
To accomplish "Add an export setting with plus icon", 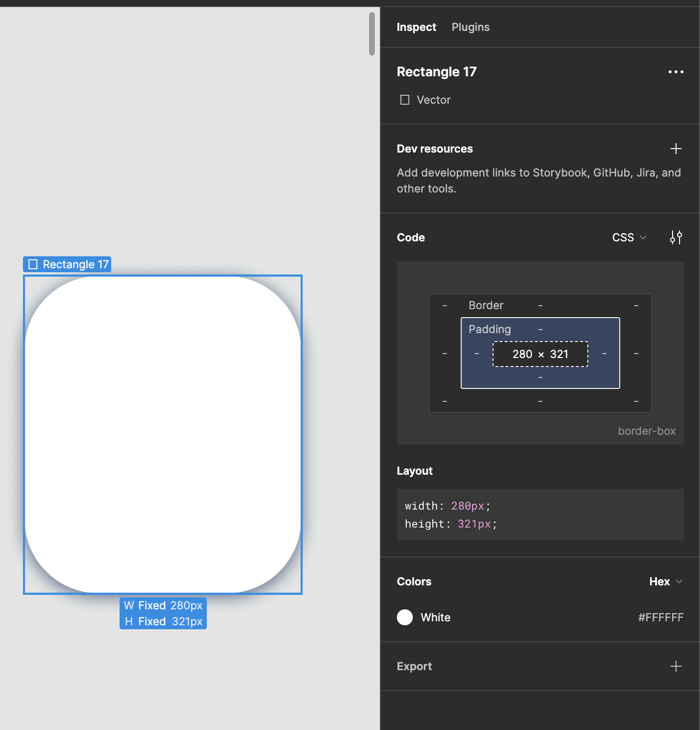I will pos(676,666).
